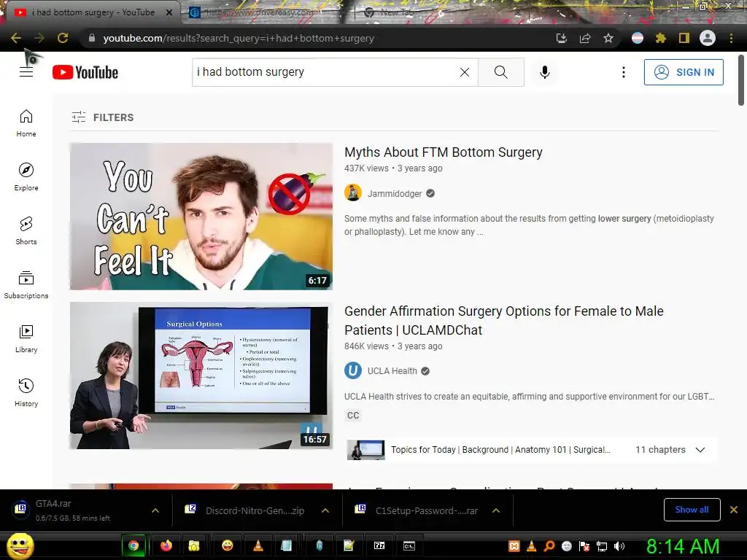Viewport: 747px width, 560px height.
Task: Search by voice with the microphone
Action: coord(545,72)
